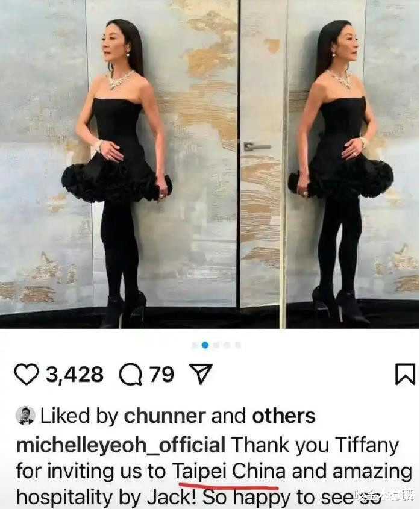Click the 3,428 likes count
The image size is (420, 509).
[74, 374]
